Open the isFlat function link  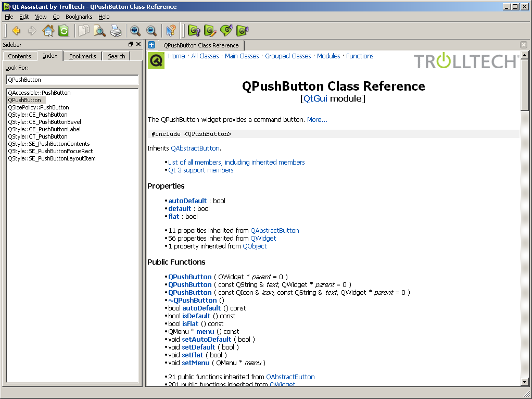(191, 323)
